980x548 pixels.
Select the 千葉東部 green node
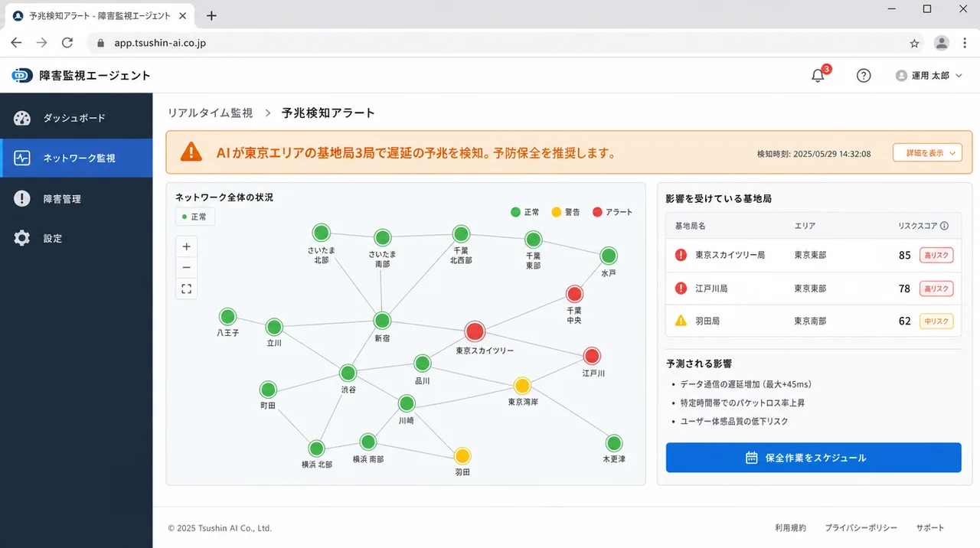[533, 240]
